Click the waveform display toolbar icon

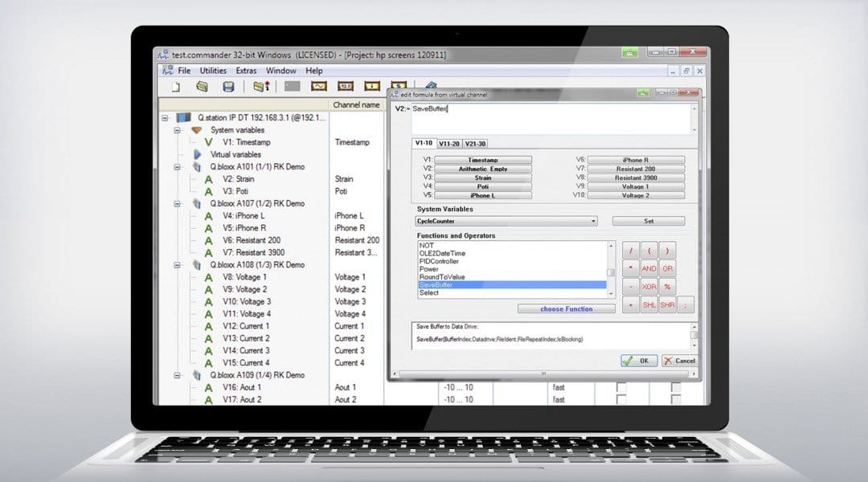click(318, 86)
